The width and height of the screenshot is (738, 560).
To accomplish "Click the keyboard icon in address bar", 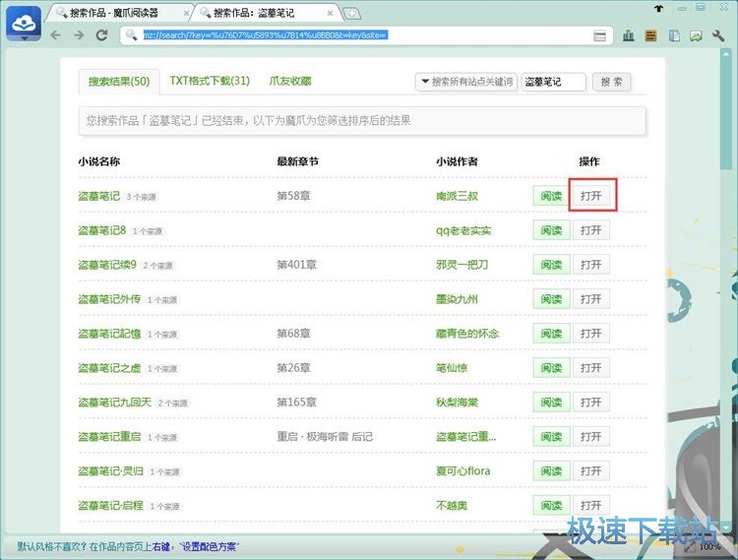I will (x=599, y=35).
